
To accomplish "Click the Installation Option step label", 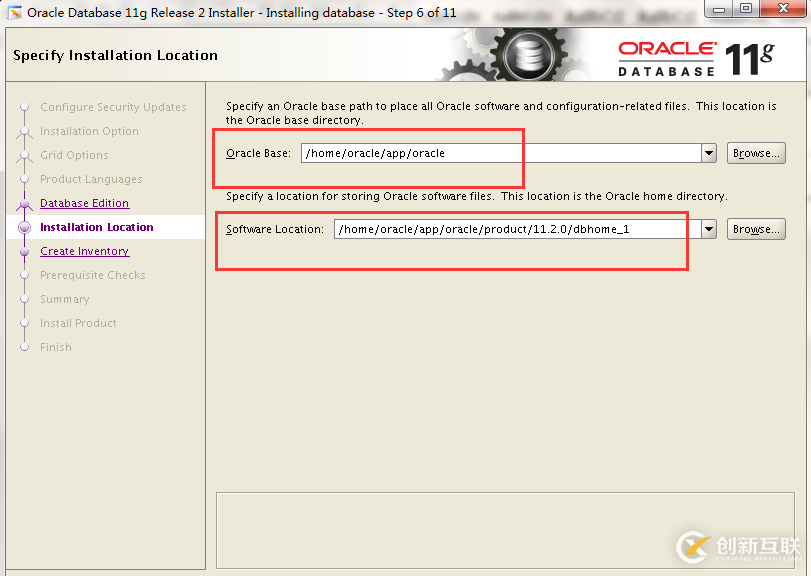I will click(89, 131).
